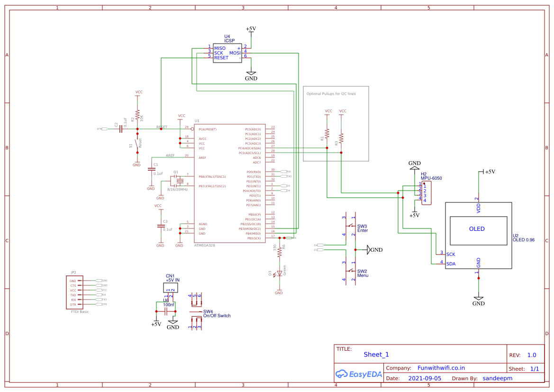
Task: Select the CN1 +5V IN connector
Action: point(170,286)
